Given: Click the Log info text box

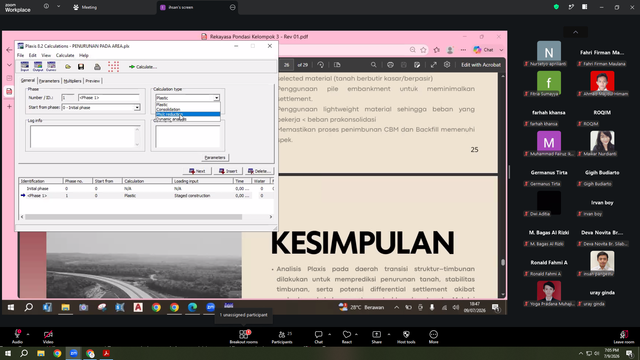Looking at the screenshot, I should pos(85,136).
